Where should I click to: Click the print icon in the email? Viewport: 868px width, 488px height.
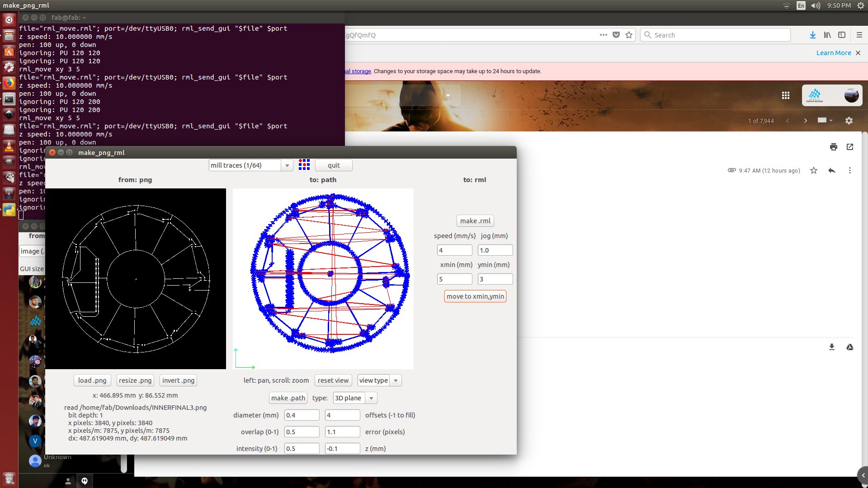[833, 147]
